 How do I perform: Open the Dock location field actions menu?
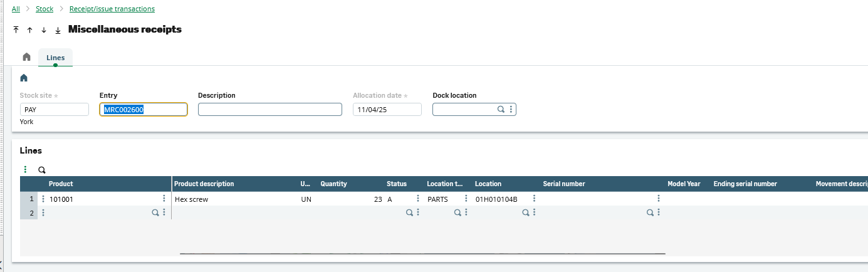[x=511, y=109]
